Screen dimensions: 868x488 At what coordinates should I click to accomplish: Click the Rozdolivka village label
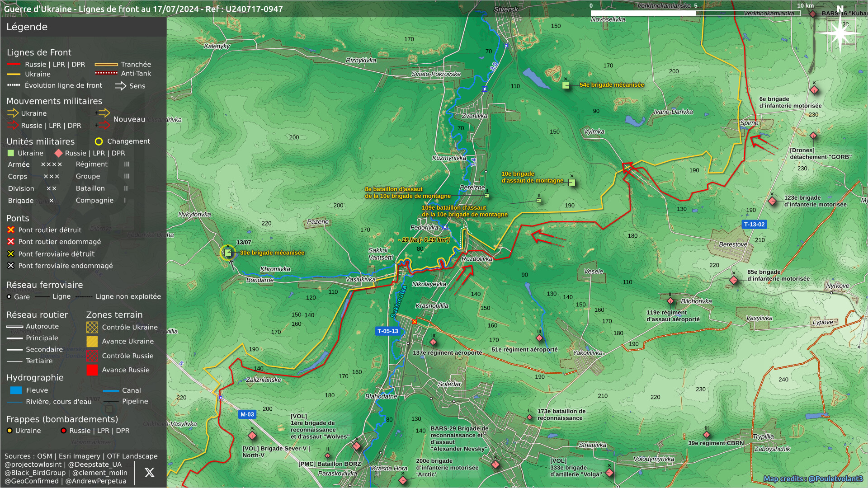tap(476, 259)
